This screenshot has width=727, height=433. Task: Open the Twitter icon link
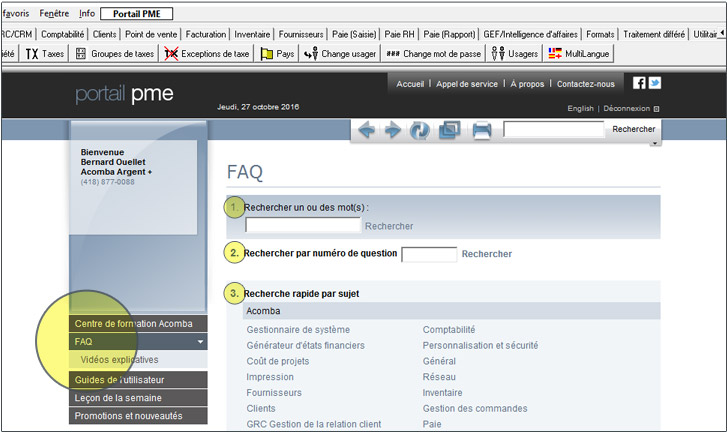click(x=655, y=83)
